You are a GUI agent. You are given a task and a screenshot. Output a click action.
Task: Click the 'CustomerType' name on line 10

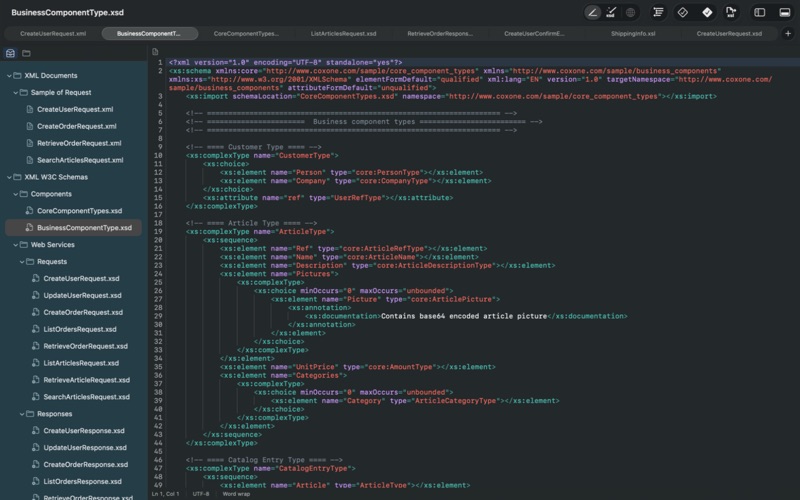point(306,156)
